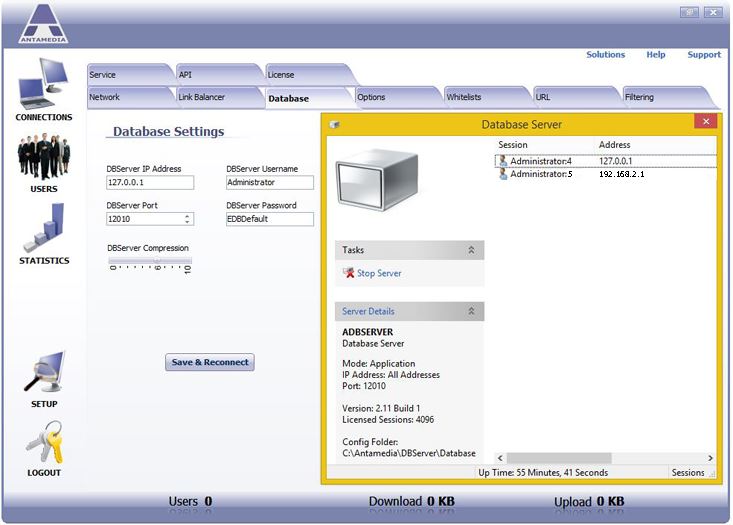Switch to the Link Balancer tab
This screenshot has height=525, width=733.
217,97
